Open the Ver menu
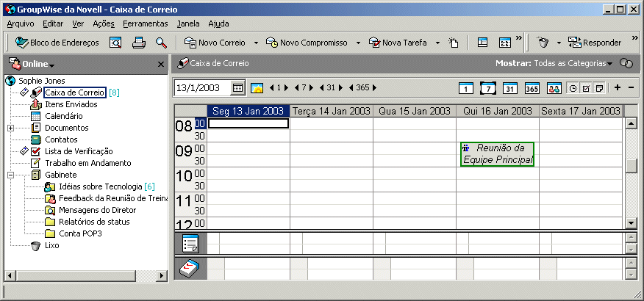Screen dimensions: 644x301 [x=78, y=23]
